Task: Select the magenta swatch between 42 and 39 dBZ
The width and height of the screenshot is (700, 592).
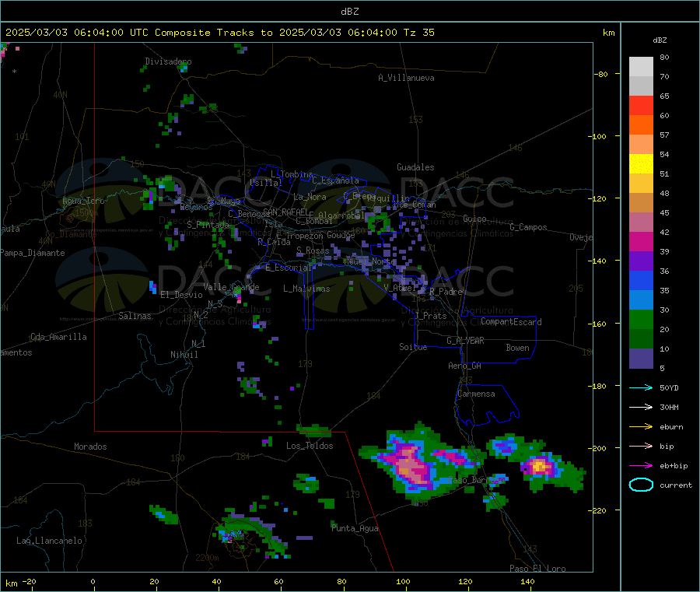Action: tap(641, 241)
